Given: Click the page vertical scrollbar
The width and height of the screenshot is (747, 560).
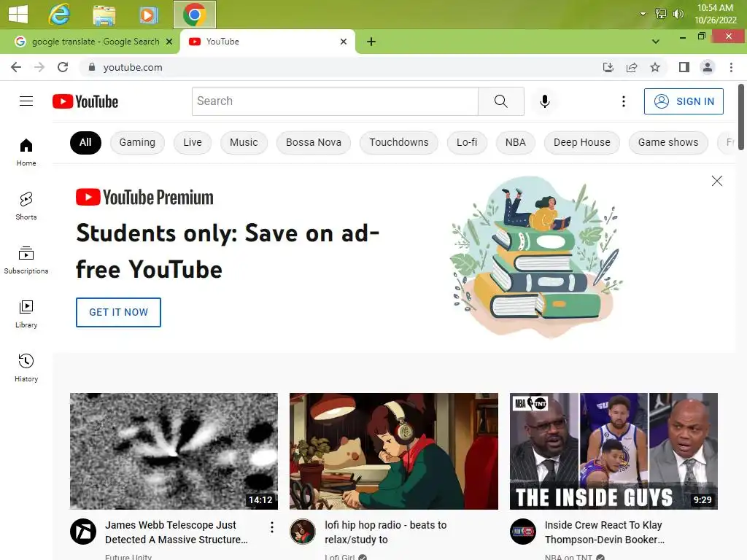Looking at the screenshot, I should click(741, 117).
